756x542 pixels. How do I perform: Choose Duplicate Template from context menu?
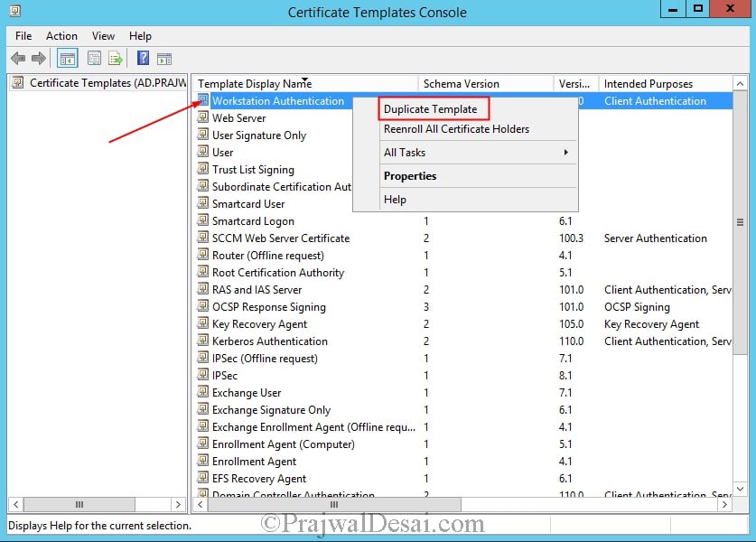click(431, 109)
